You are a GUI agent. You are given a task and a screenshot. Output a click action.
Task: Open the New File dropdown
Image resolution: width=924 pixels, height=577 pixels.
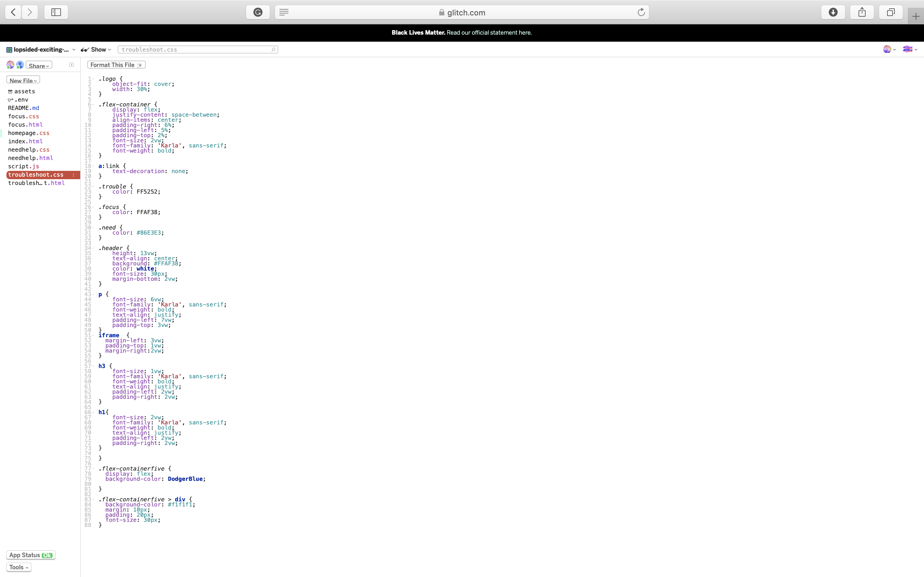[x=23, y=80]
